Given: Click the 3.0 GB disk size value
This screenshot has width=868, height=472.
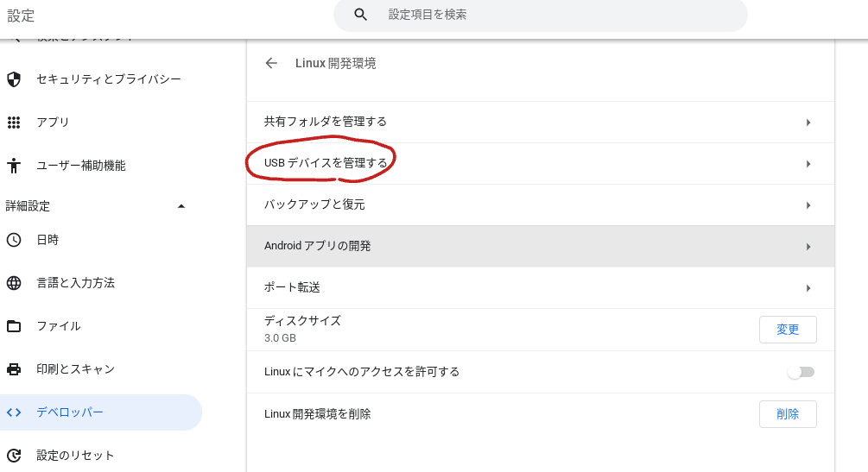Looking at the screenshot, I should [x=280, y=338].
